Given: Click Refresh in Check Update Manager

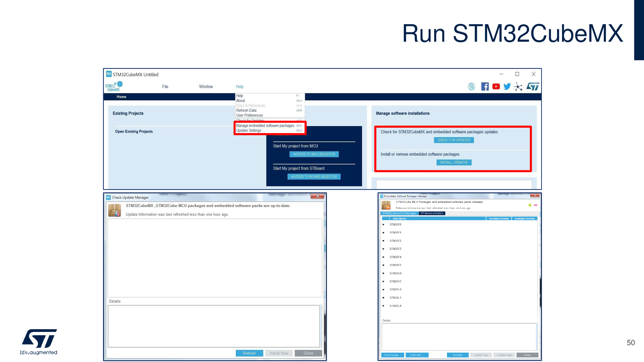Looking at the screenshot, I should tap(249, 353).
